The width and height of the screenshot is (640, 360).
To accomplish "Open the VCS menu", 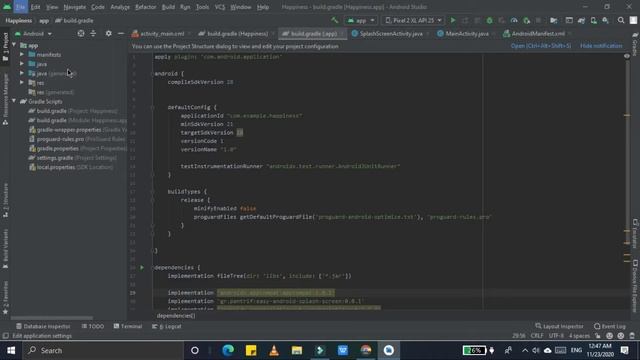I will [x=220, y=7].
